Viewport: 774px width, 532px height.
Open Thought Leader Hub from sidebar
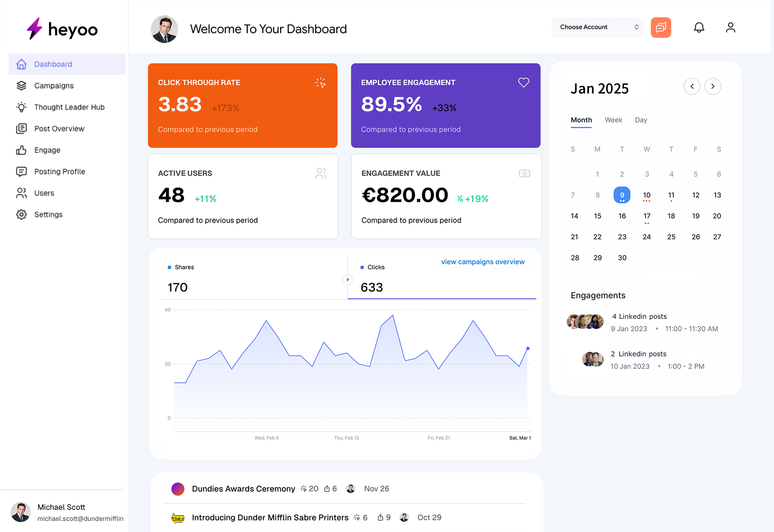[x=69, y=107]
